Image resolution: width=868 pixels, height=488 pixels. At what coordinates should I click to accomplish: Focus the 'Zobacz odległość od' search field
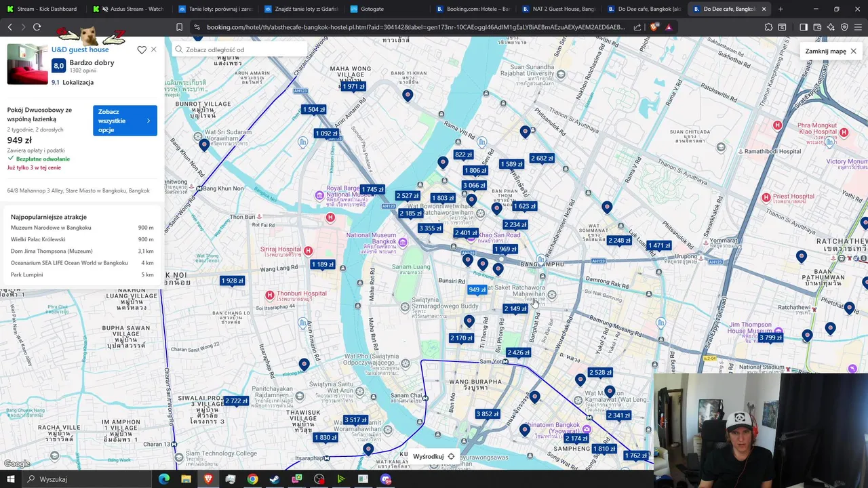pos(241,49)
